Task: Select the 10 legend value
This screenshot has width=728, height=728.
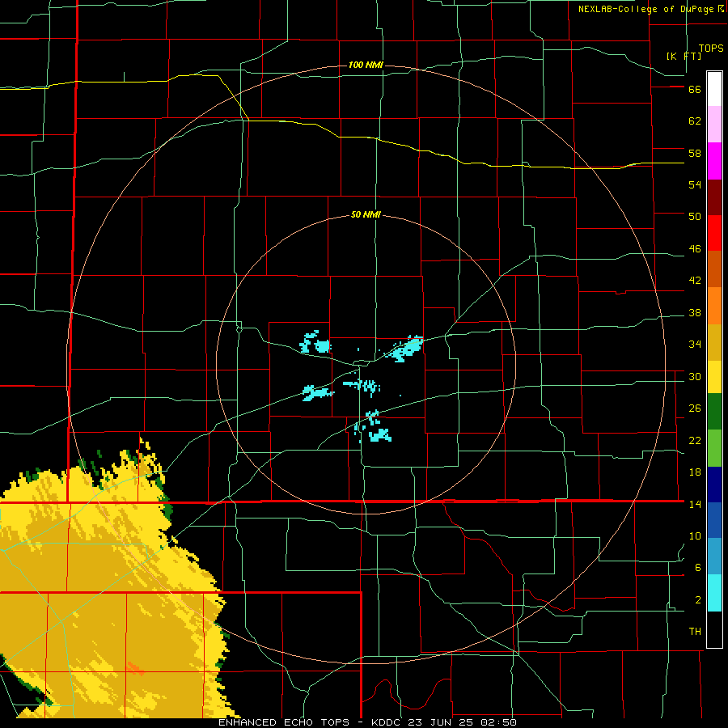Action: [x=695, y=536]
